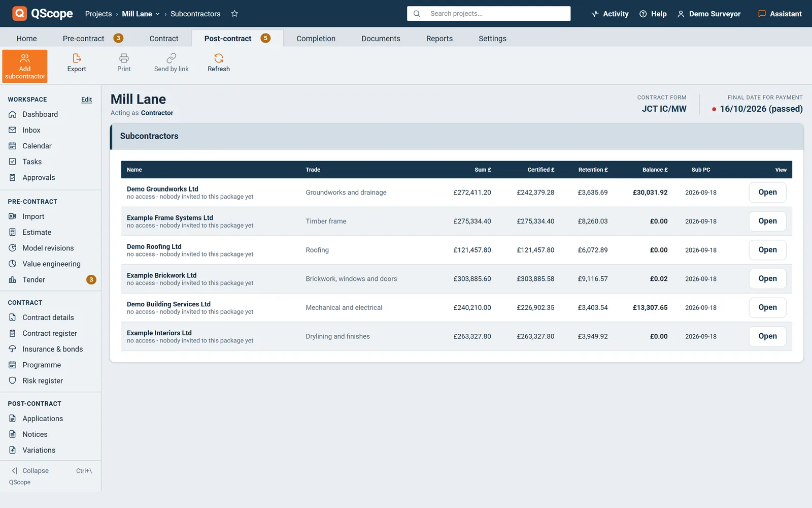Image resolution: width=812 pixels, height=508 pixels.
Task: Edit the Workspace sidebar section
Action: point(87,100)
